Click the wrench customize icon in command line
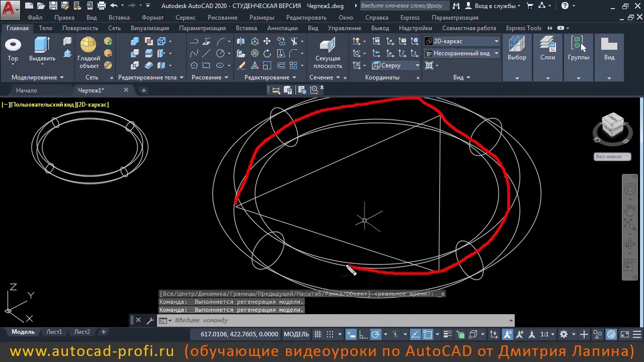This screenshot has height=362, width=644. point(150,320)
